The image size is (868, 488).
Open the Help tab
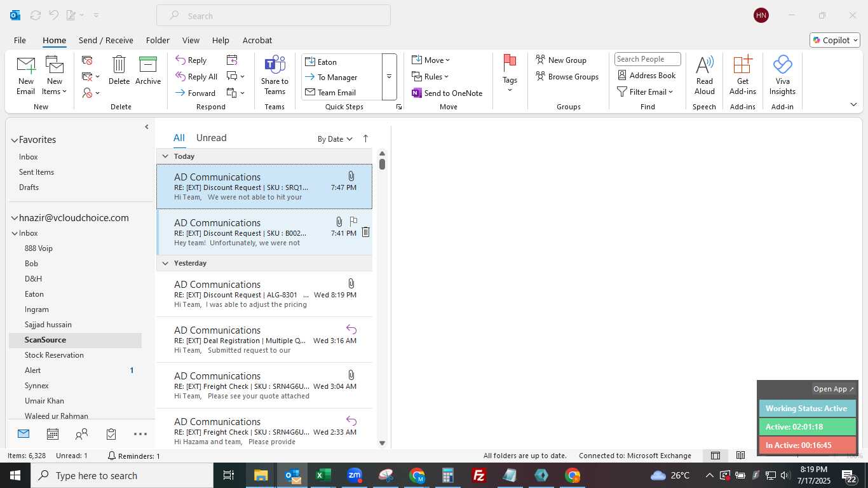click(x=220, y=40)
